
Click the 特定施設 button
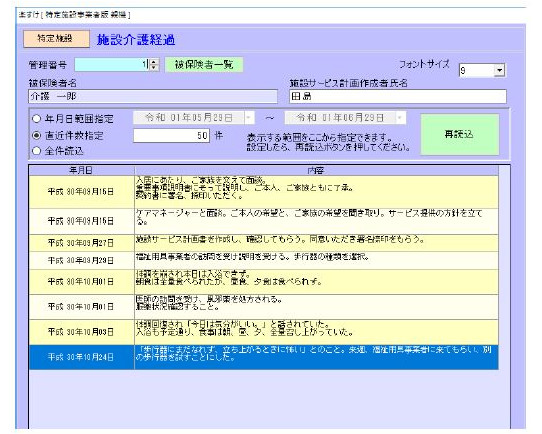coord(56,39)
